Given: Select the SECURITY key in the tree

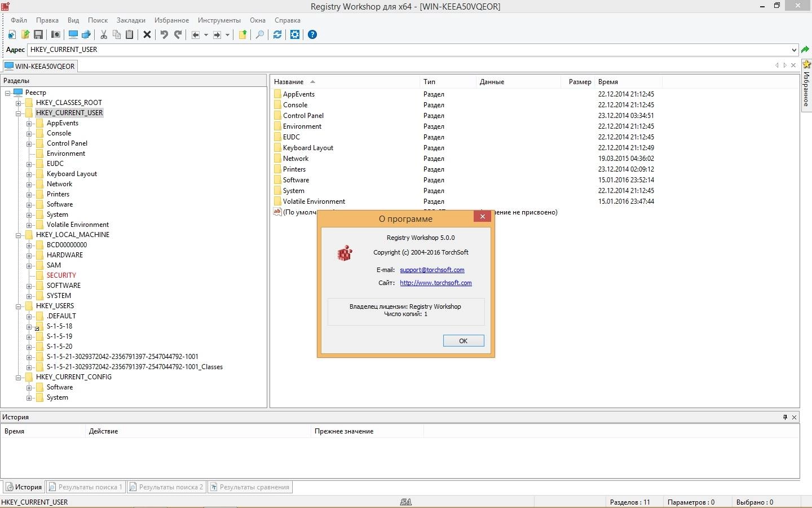Looking at the screenshot, I should (x=61, y=275).
